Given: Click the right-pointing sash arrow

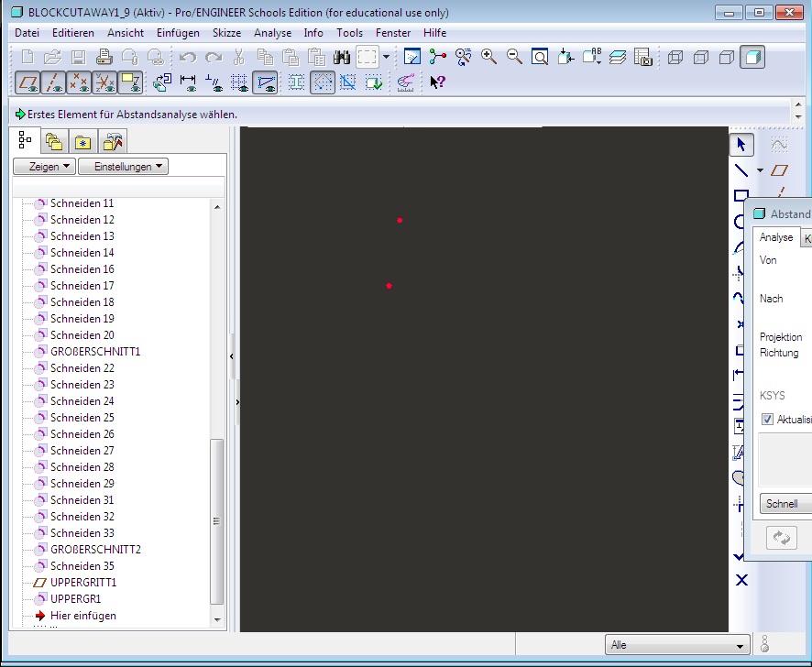Looking at the screenshot, I should [x=237, y=402].
